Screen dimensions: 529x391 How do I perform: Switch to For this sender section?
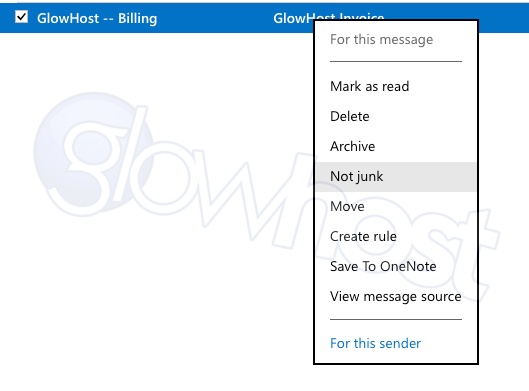click(375, 343)
